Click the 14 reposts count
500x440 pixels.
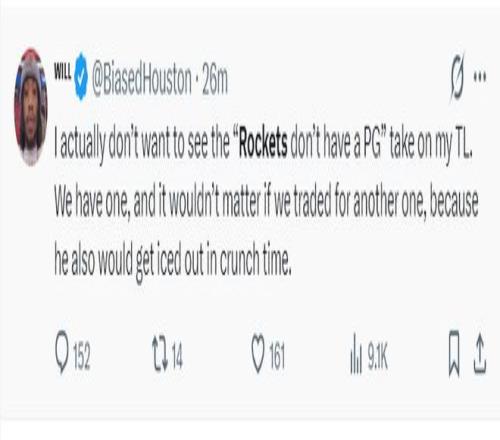pos(177,356)
